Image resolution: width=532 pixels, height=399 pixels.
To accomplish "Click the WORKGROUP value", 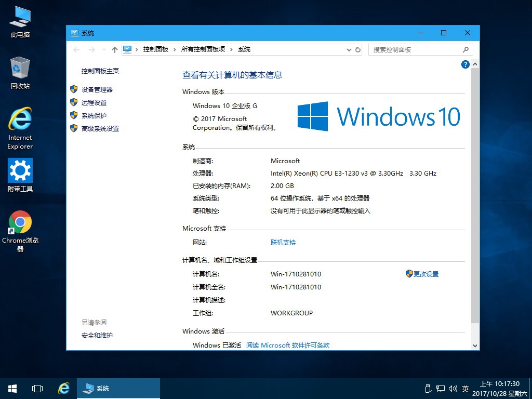I will (291, 313).
